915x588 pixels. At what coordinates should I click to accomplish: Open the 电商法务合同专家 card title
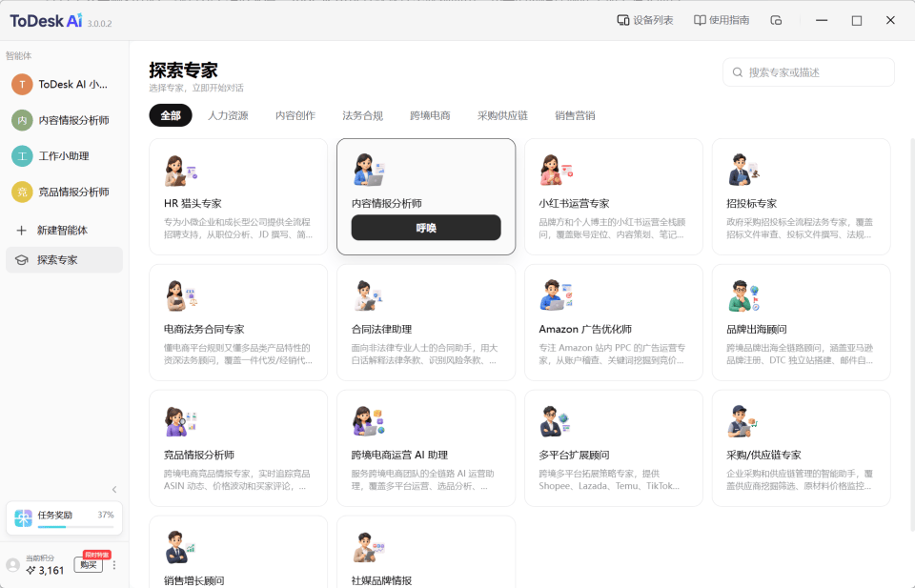point(204,330)
